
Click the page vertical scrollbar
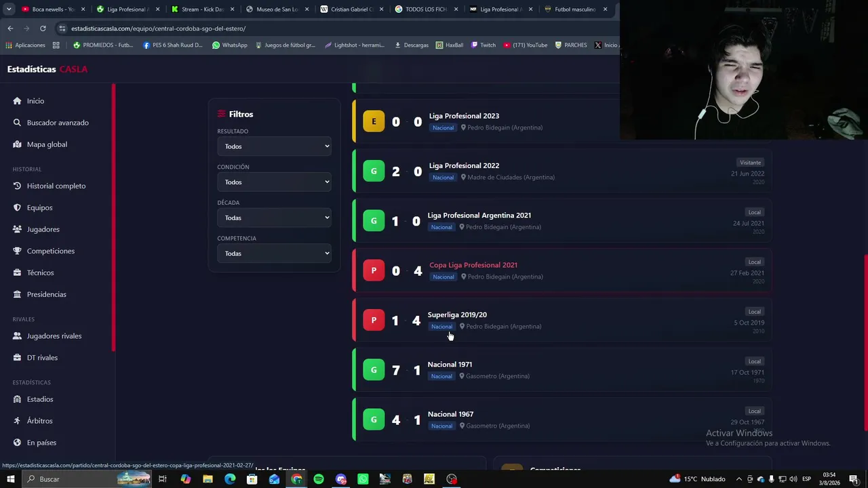pyautogui.click(x=865, y=342)
